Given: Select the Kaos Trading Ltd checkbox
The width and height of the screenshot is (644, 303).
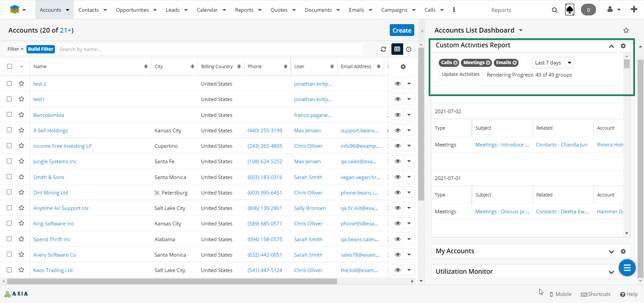Looking at the screenshot, I should 9,270.
